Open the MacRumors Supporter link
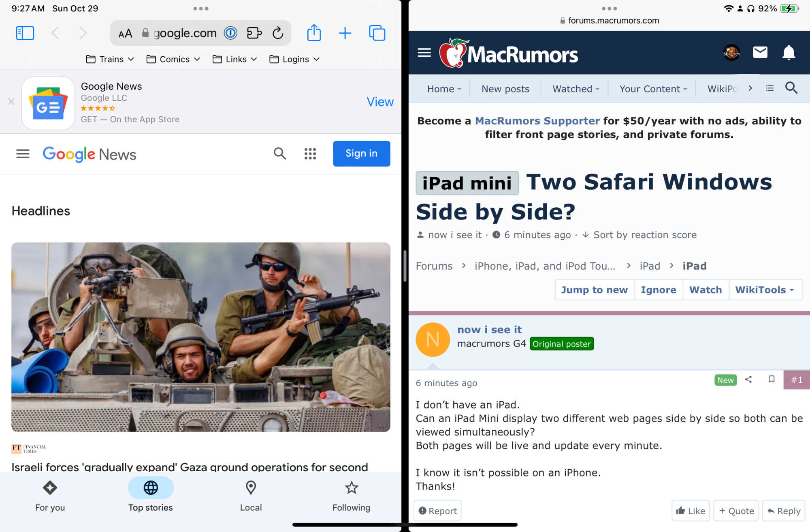The image size is (810, 532). click(537, 121)
